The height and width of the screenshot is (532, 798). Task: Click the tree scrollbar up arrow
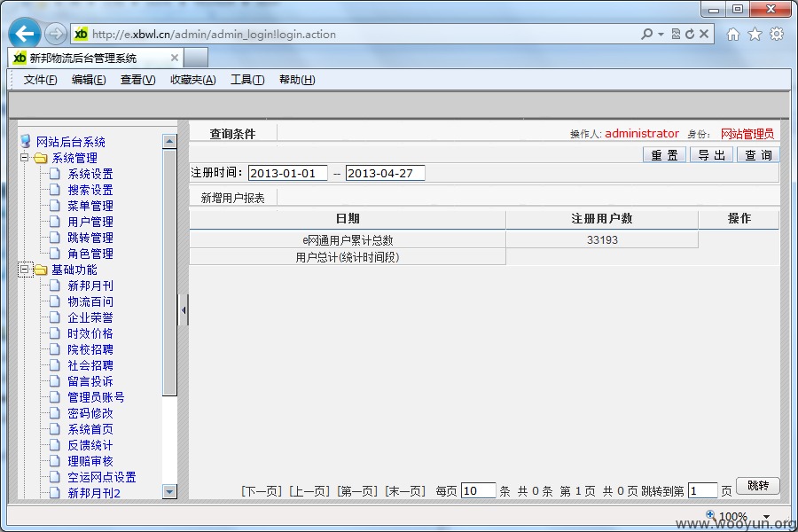(169, 141)
